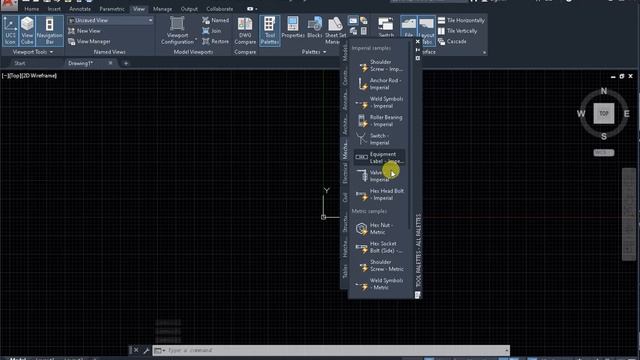640x360 pixels.
Task: Click the New View button
Action: pyautogui.click(x=84, y=31)
